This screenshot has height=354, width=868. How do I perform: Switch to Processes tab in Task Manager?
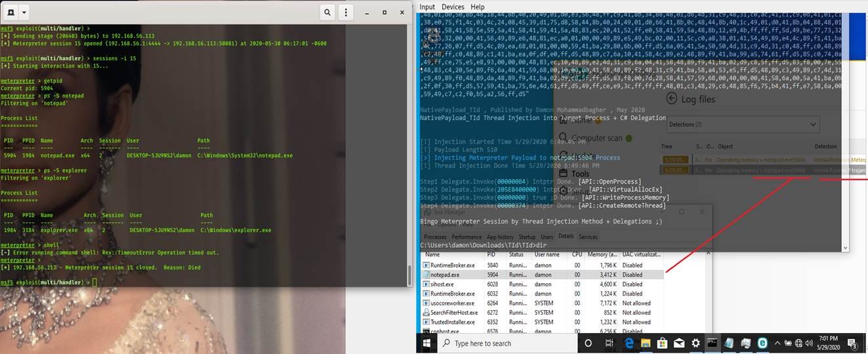pyautogui.click(x=435, y=237)
